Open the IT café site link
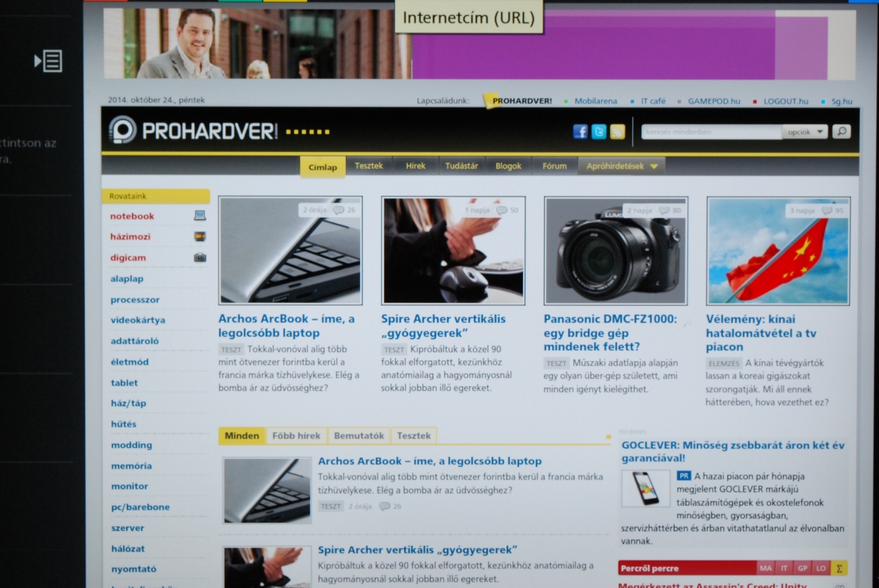Screen dimensions: 879x588 tap(653, 101)
